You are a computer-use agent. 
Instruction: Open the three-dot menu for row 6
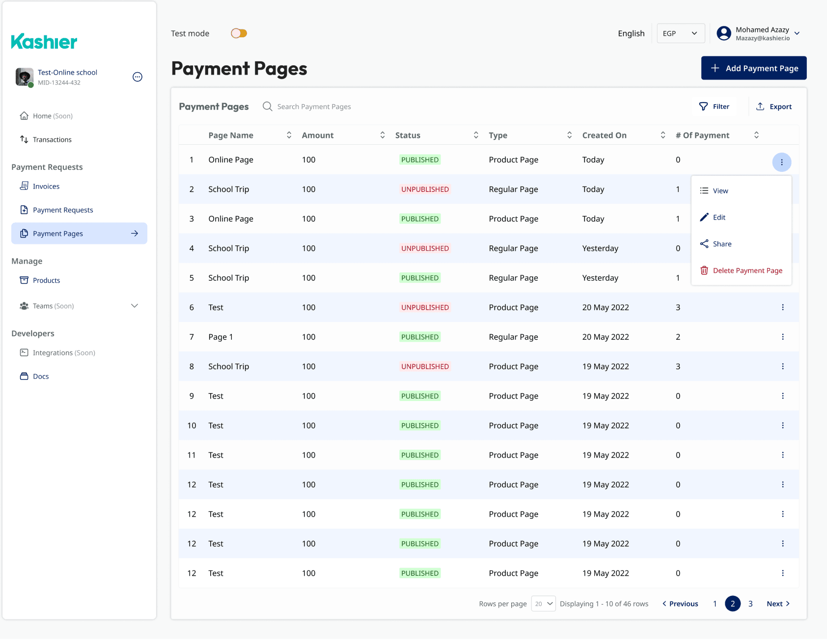[x=782, y=307]
